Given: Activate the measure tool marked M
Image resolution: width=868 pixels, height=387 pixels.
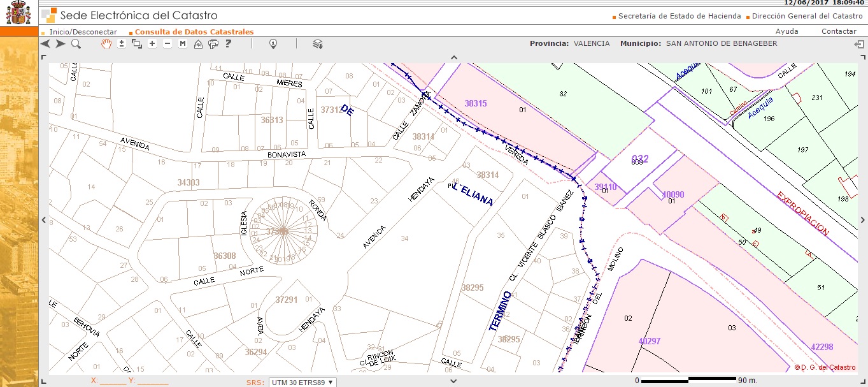Looking at the screenshot, I should [183, 44].
